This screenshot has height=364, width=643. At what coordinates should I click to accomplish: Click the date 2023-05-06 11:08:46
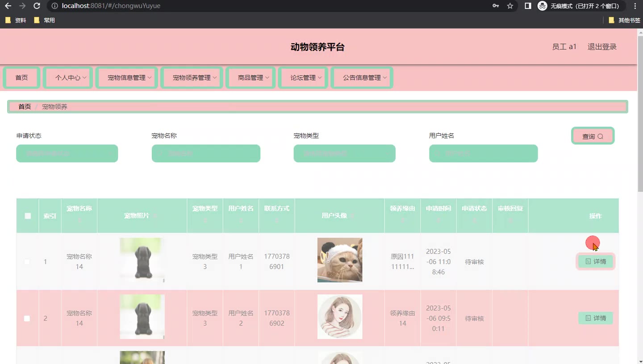(x=438, y=262)
